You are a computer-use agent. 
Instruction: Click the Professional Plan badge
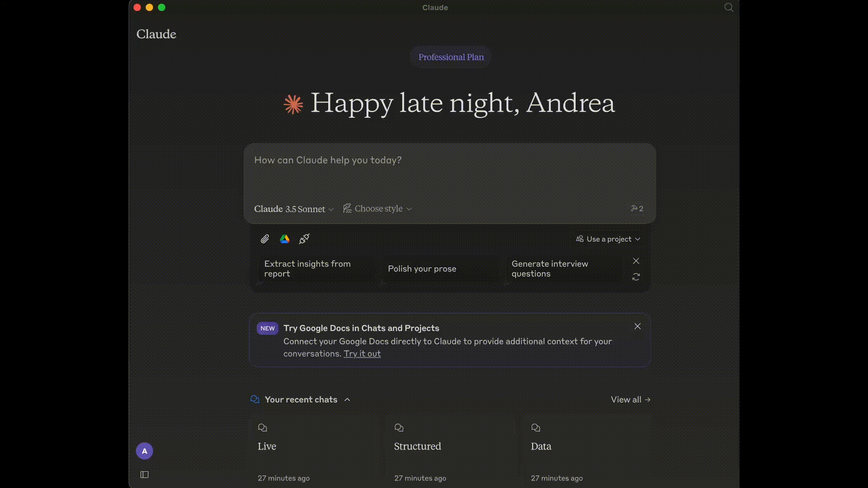coord(451,57)
